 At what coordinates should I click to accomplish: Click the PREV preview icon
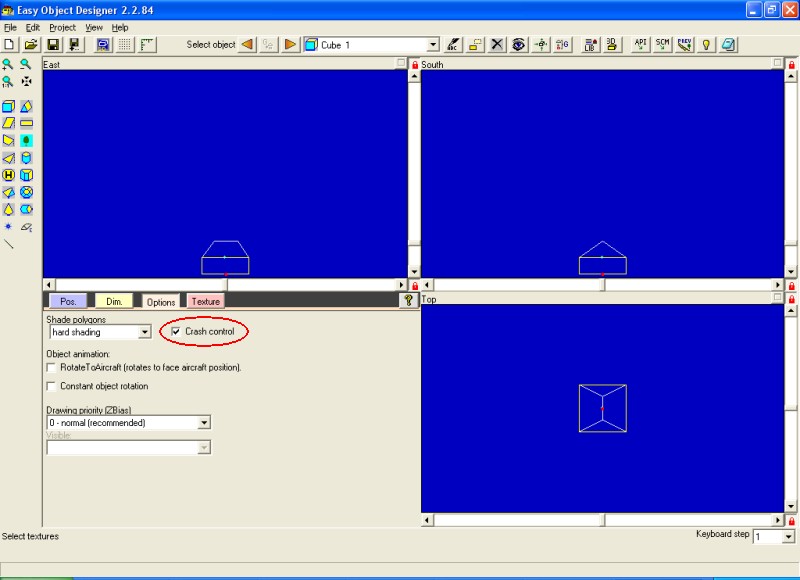click(x=685, y=44)
